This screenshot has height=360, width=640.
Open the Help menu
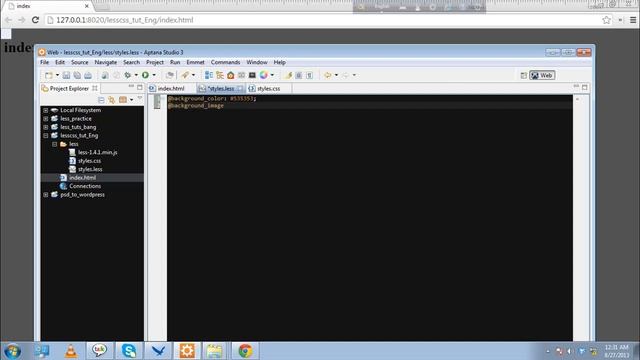point(280,62)
